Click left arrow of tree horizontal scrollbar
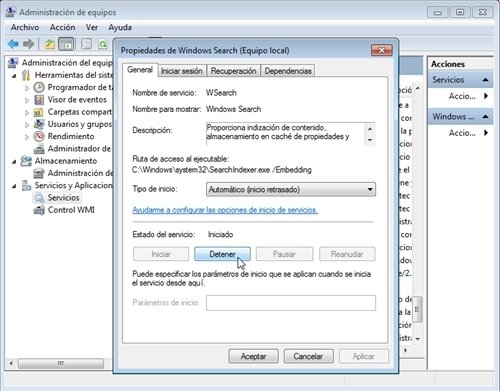The width and height of the screenshot is (500, 391). point(11,363)
